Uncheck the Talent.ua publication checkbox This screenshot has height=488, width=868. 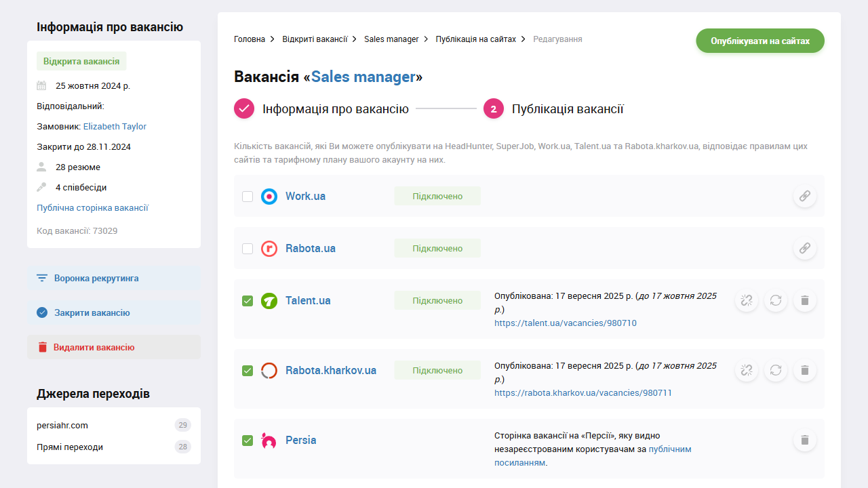coord(248,300)
